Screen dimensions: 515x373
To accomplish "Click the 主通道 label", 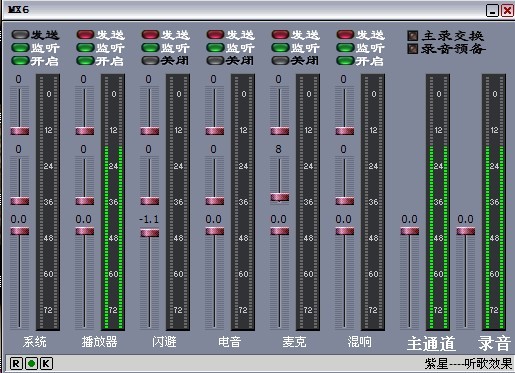I will pos(431,343).
